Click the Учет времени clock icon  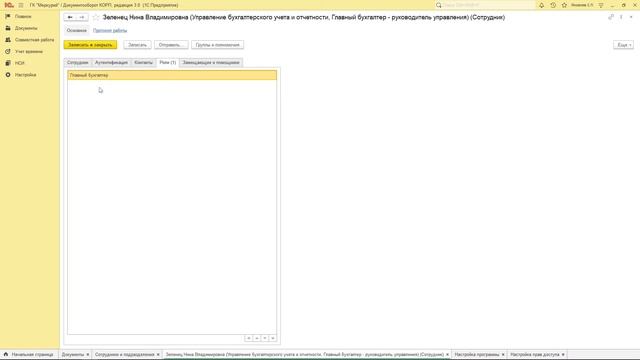8,51
